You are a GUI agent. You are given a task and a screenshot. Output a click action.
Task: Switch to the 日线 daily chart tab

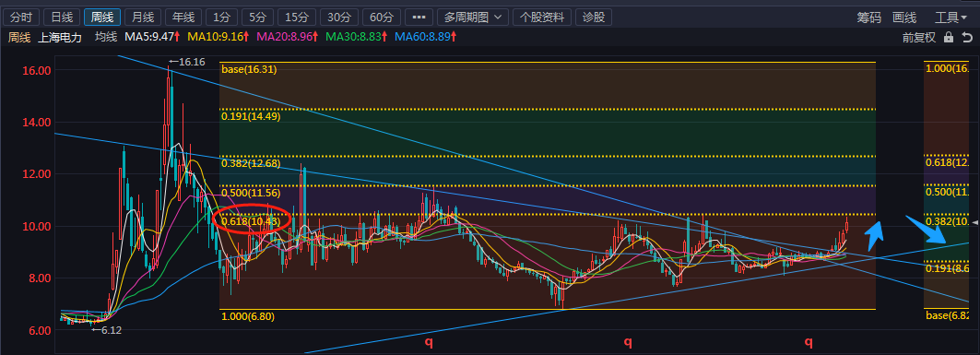61,17
